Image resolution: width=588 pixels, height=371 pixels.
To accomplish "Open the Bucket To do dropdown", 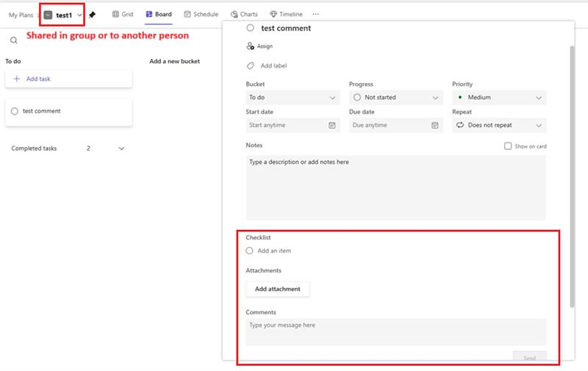I will pyautogui.click(x=293, y=98).
